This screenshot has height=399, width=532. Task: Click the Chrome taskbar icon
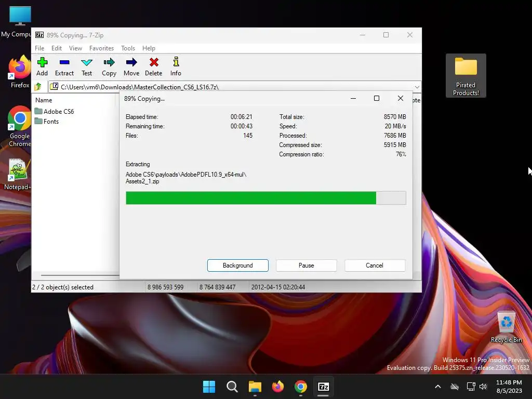click(301, 387)
